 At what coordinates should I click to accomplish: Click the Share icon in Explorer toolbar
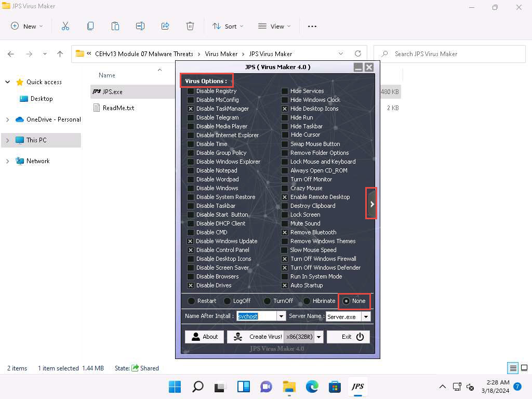click(x=165, y=26)
